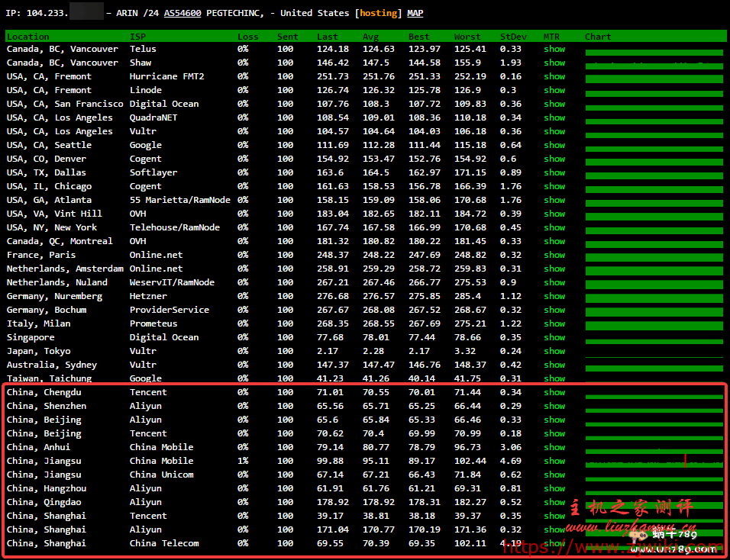
Task: Click the AS54600 link in the header
Action: tap(182, 13)
